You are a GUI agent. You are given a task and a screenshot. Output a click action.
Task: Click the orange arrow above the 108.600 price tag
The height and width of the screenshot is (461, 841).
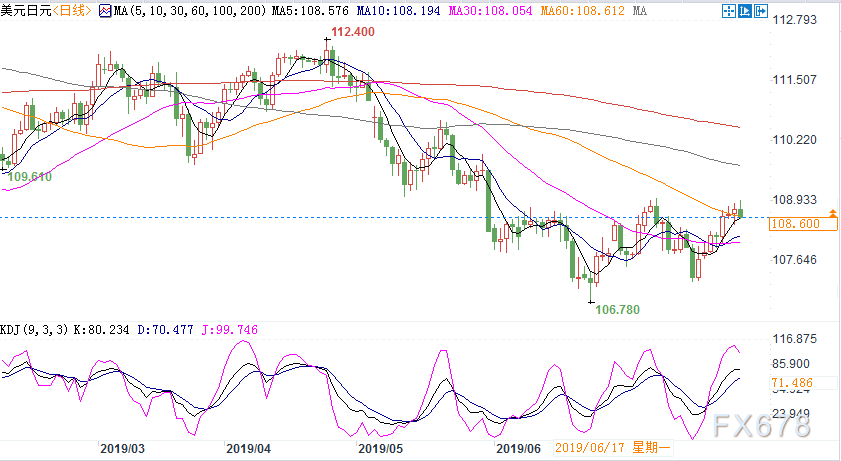pos(832,213)
